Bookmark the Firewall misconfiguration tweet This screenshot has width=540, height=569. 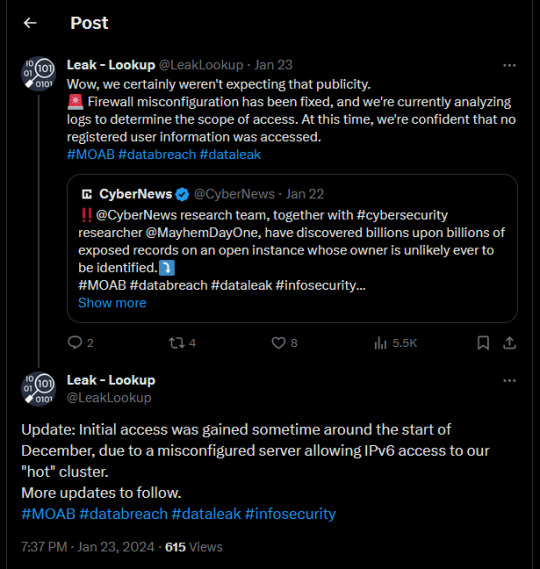click(x=483, y=343)
